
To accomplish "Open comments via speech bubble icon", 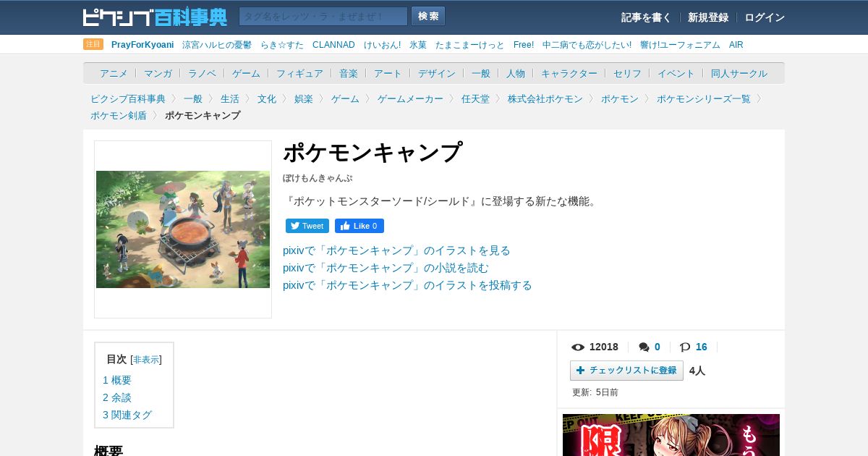I will click(x=644, y=347).
